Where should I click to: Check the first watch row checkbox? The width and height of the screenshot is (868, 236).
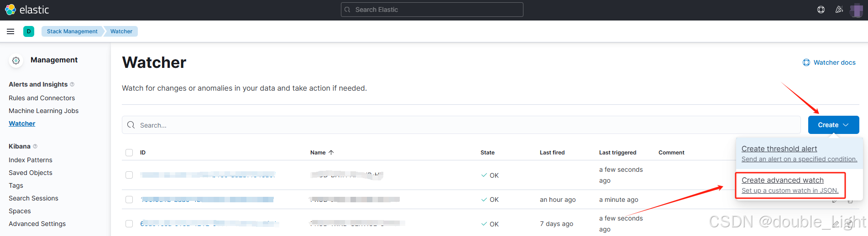(129, 175)
